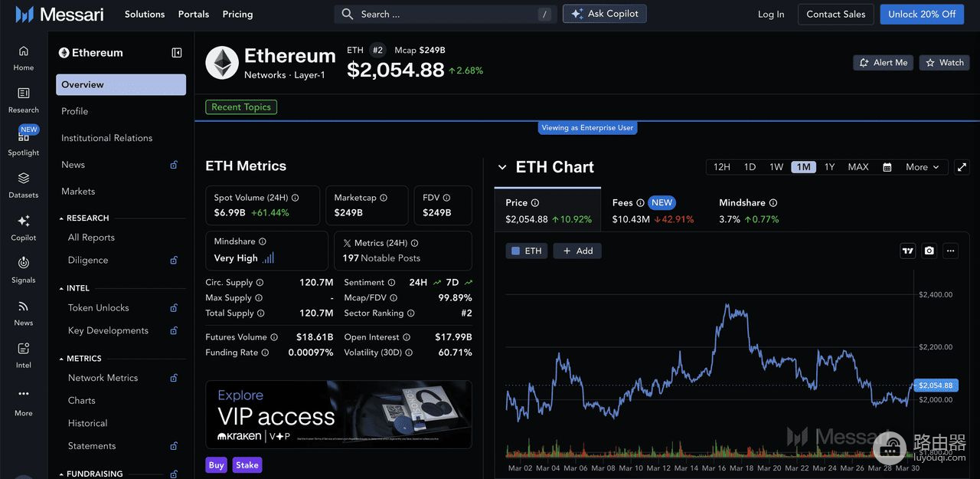Open the Research sidebar icon

click(24, 93)
